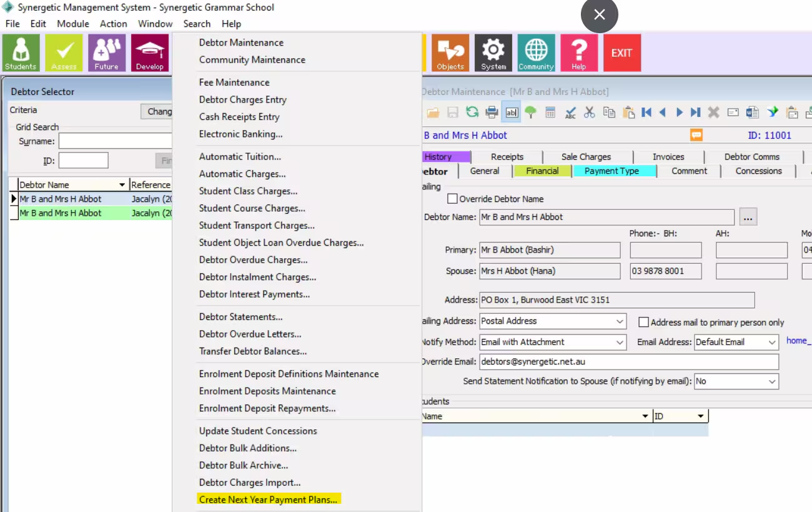Open the Assess module
Viewport: 812px width, 512px height.
[64, 53]
